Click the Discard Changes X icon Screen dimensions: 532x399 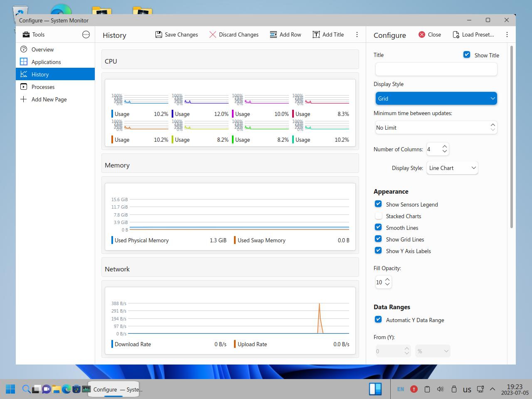tap(213, 34)
